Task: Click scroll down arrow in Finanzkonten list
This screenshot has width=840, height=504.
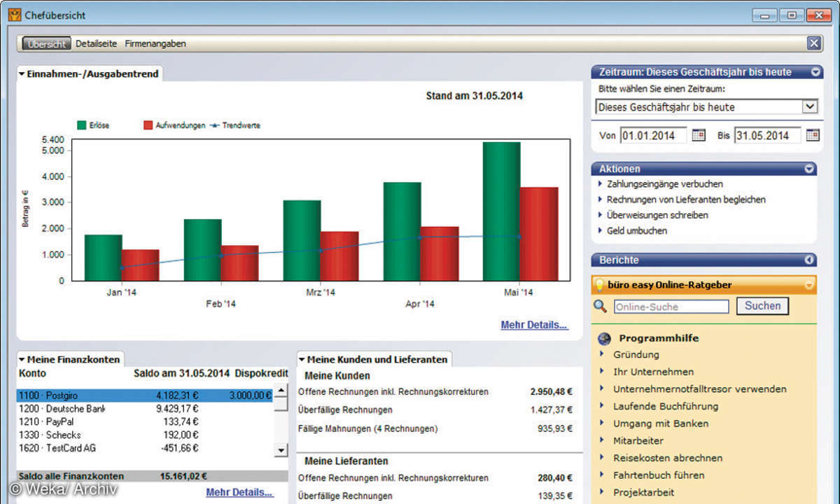Action: pos(281,450)
